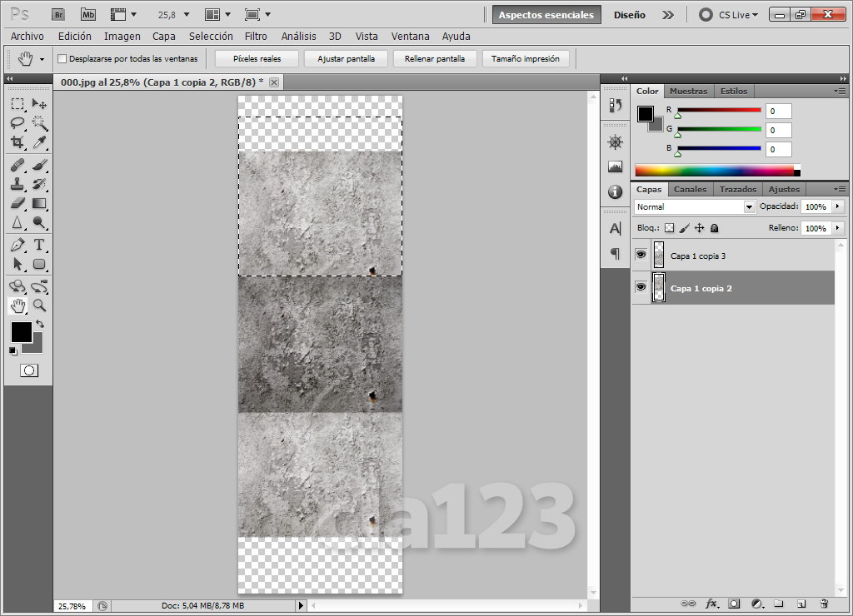This screenshot has height=616, width=853.
Task: Select the Type tool
Action: tap(39, 245)
